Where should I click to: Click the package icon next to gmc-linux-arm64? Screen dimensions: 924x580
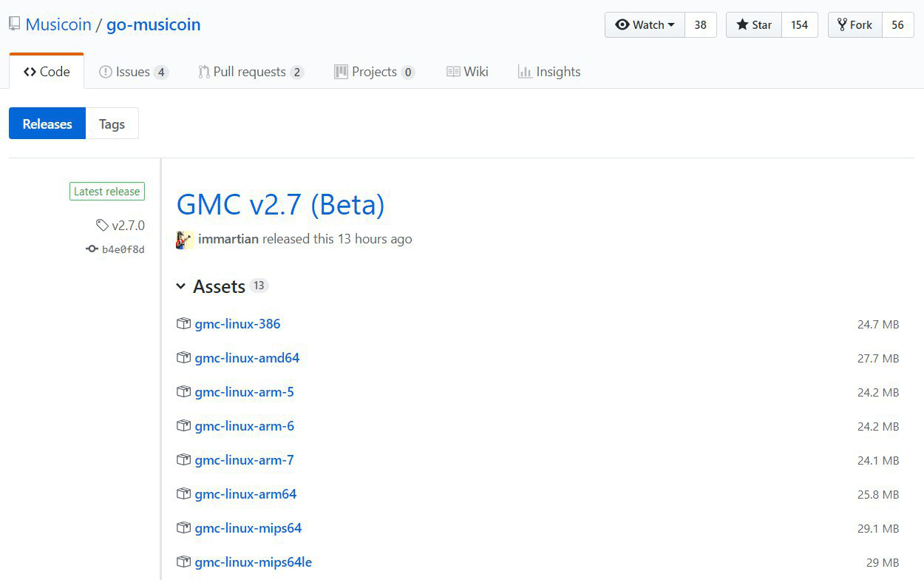[183, 494]
